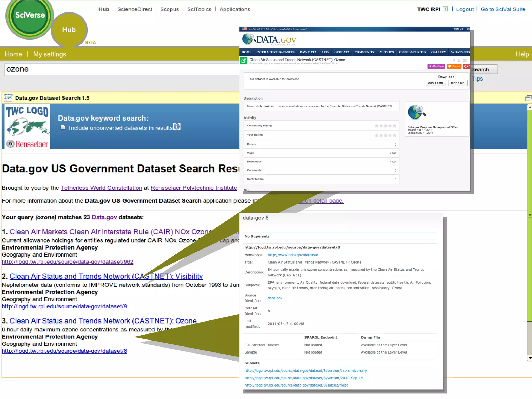Open the GEODATA navigation tab
This screenshot has width=532, height=399.
[342, 52]
